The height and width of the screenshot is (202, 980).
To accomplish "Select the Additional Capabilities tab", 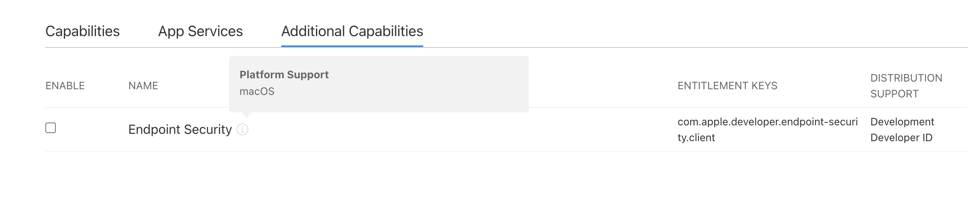I will click(x=352, y=31).
